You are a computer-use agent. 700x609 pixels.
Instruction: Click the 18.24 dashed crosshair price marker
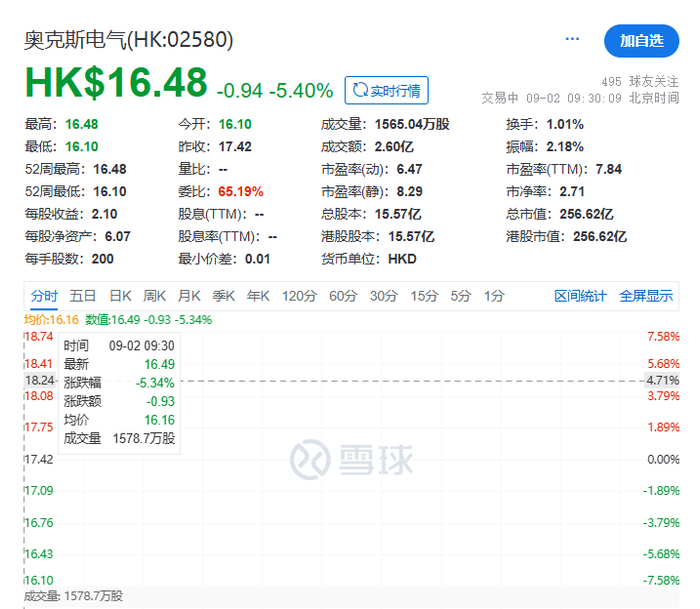click(x=40, y=380)
